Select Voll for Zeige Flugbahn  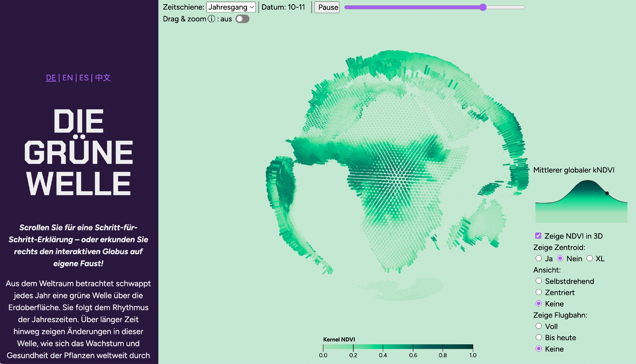(539, 326)
